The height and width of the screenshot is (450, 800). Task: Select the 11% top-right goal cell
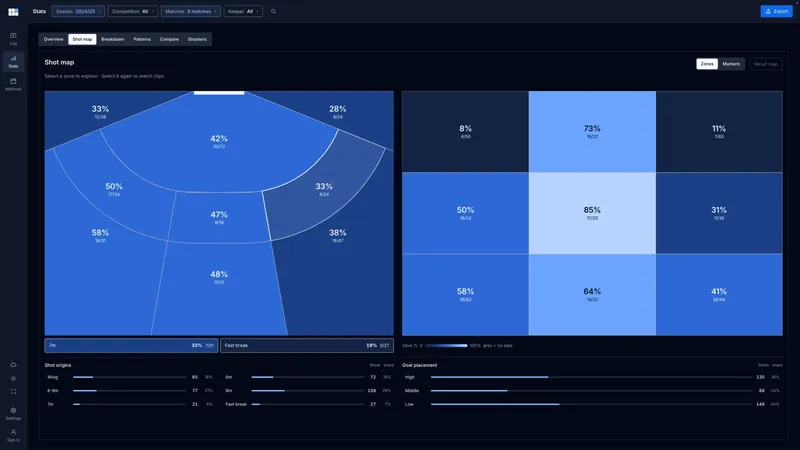point(719,132)
